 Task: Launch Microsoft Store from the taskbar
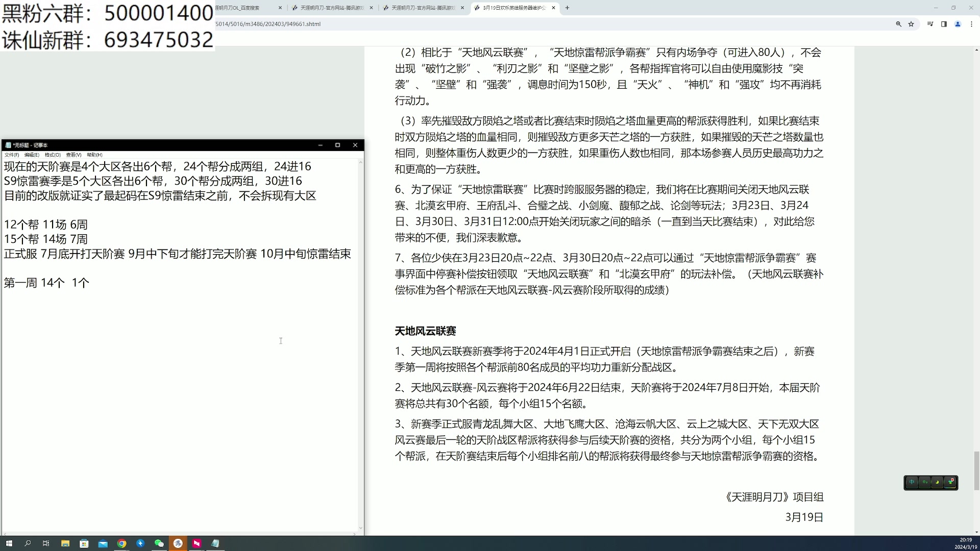84,543
